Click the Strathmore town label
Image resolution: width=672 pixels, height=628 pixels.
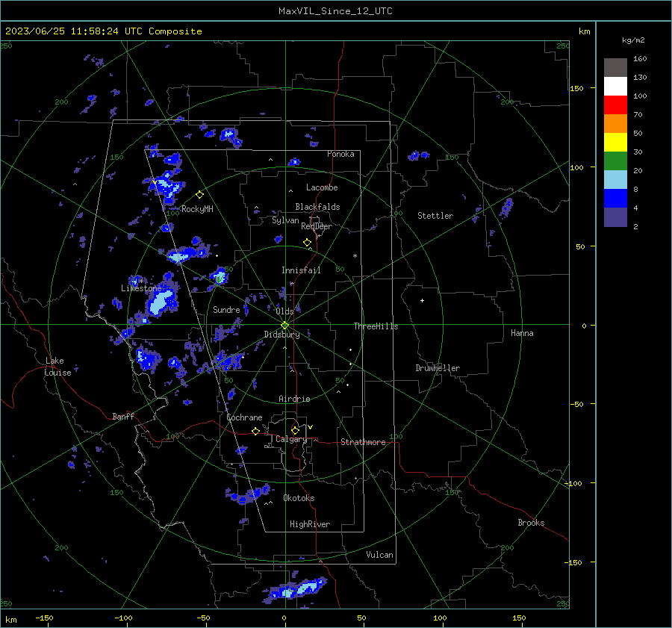(x=363, y=442)
